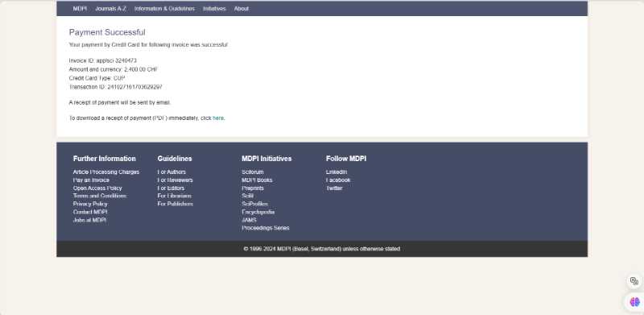
Task: Follow MDPI on Twitter
Action: click(334, 188)
